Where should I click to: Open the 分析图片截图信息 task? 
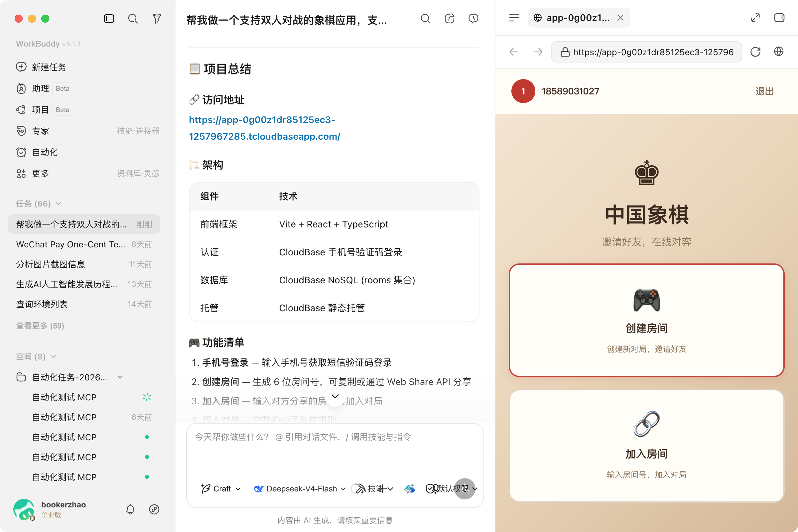(x=84, y=264)
